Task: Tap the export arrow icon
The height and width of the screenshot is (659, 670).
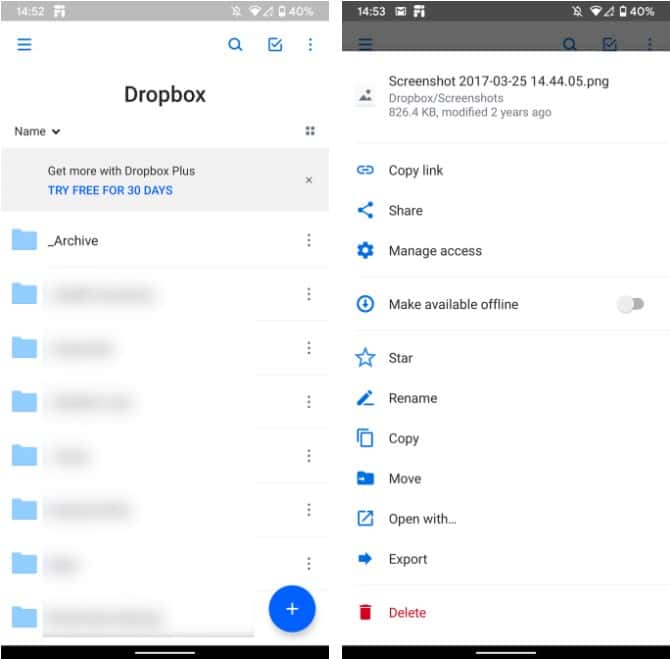Action: click(x=365, y=559)
